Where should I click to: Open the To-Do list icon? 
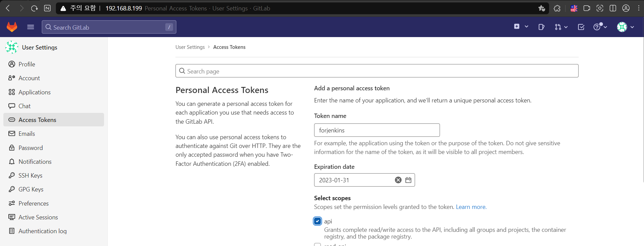tap(581, 27)
